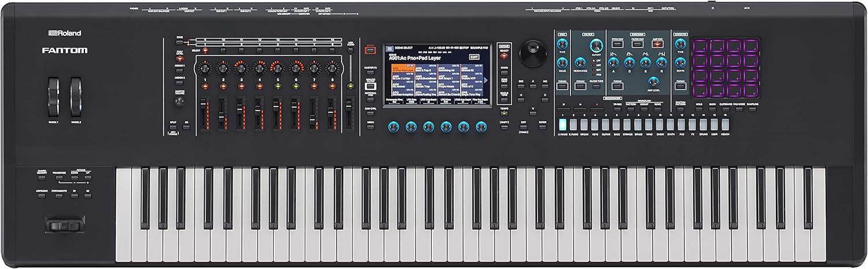
Task: Tap the EDIT button on display
Action: 475,57
